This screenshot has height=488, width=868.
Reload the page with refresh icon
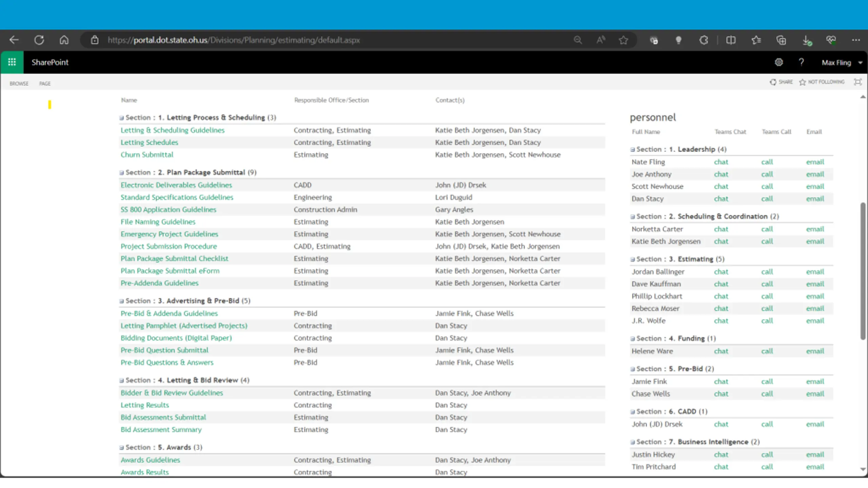pos(39,40)
